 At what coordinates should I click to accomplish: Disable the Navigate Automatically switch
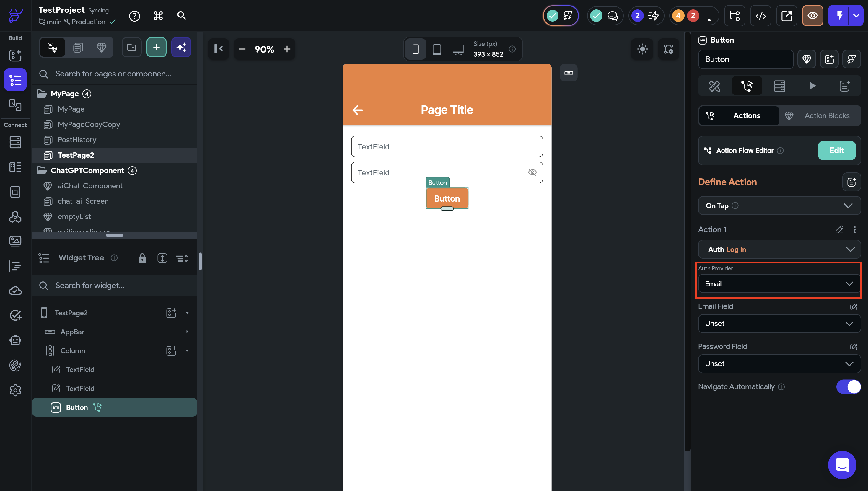(848, 387)
